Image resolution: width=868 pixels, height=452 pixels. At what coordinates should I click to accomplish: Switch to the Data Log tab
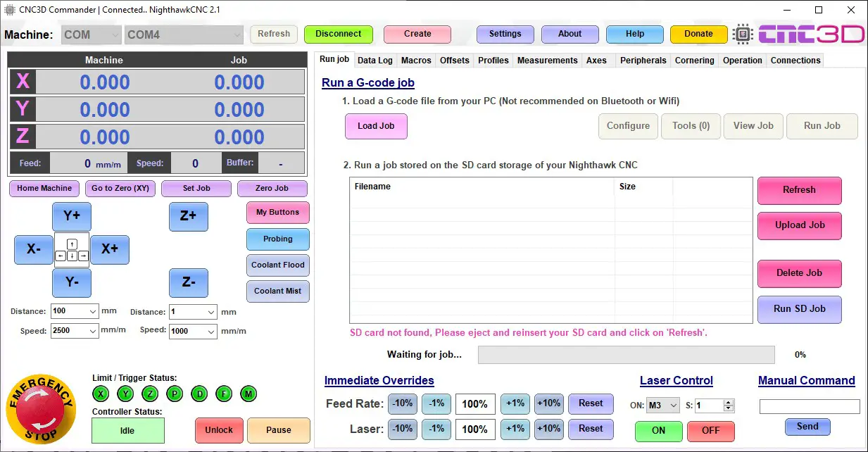coord(375,61)
